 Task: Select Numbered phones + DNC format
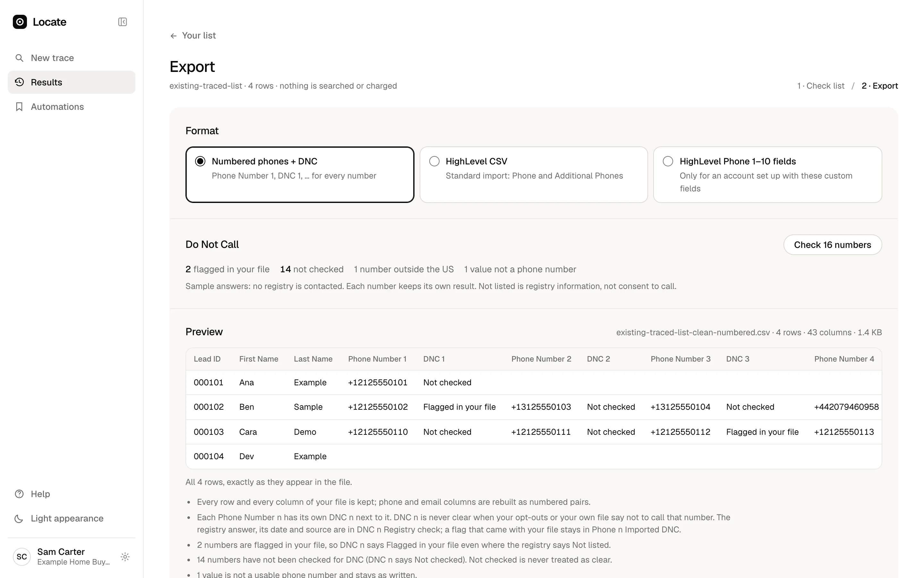click(x=300, y=175)
